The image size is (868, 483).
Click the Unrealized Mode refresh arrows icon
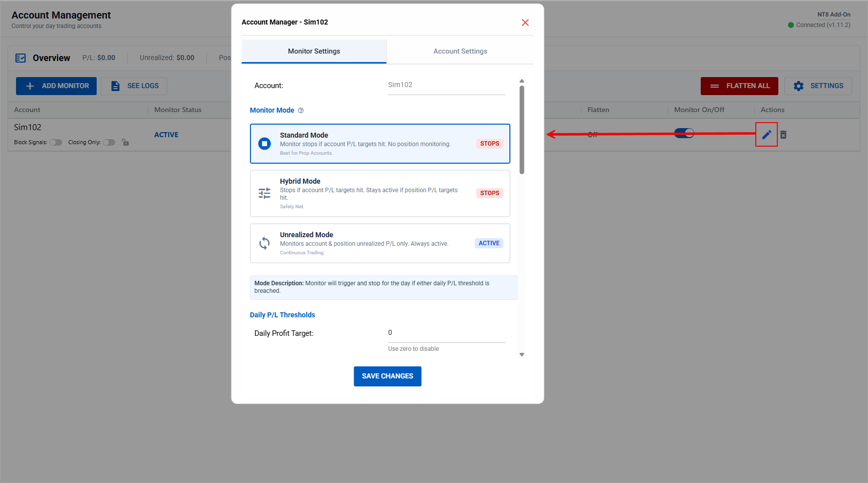(x=264, y=243)
